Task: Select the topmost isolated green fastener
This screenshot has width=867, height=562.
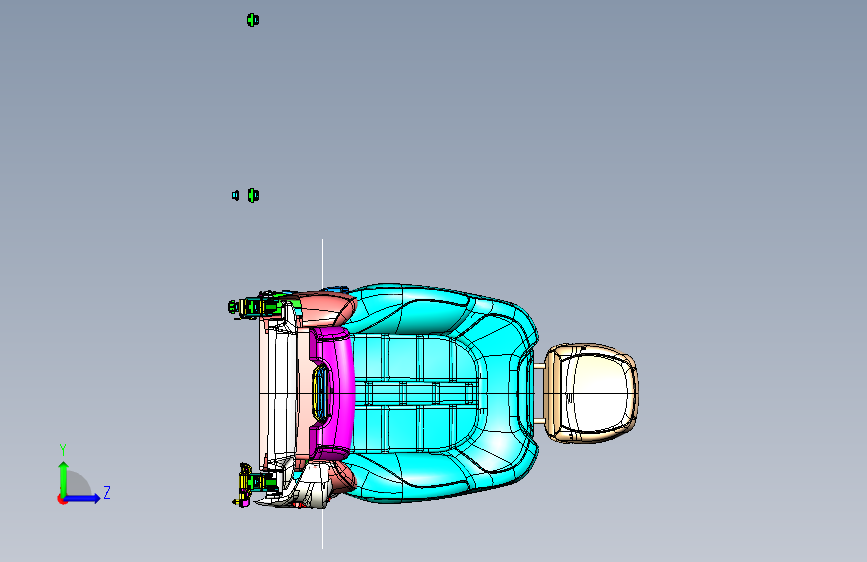Action: 253,20
